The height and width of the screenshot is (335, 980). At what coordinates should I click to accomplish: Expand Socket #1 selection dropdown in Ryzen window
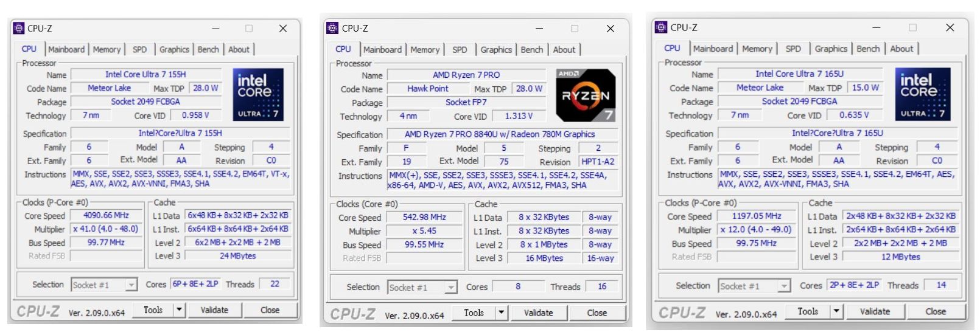[450, 287]
